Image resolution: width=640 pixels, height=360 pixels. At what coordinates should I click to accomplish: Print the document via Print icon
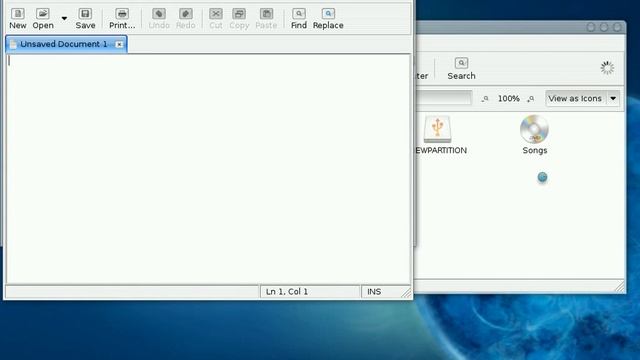click(122, 19)
